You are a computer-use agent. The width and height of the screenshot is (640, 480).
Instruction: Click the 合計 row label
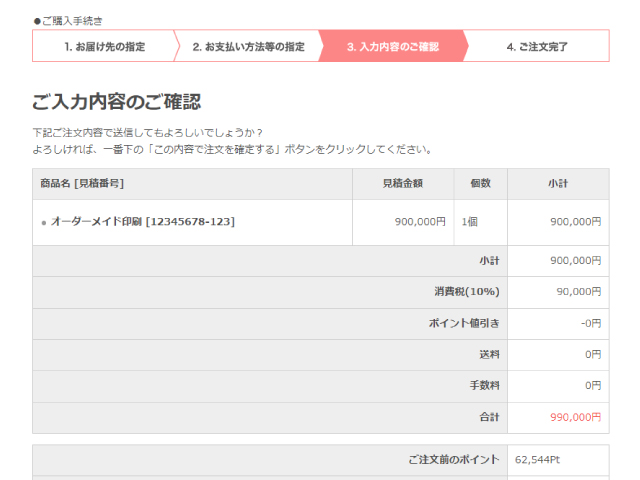[x=489, y=417]
